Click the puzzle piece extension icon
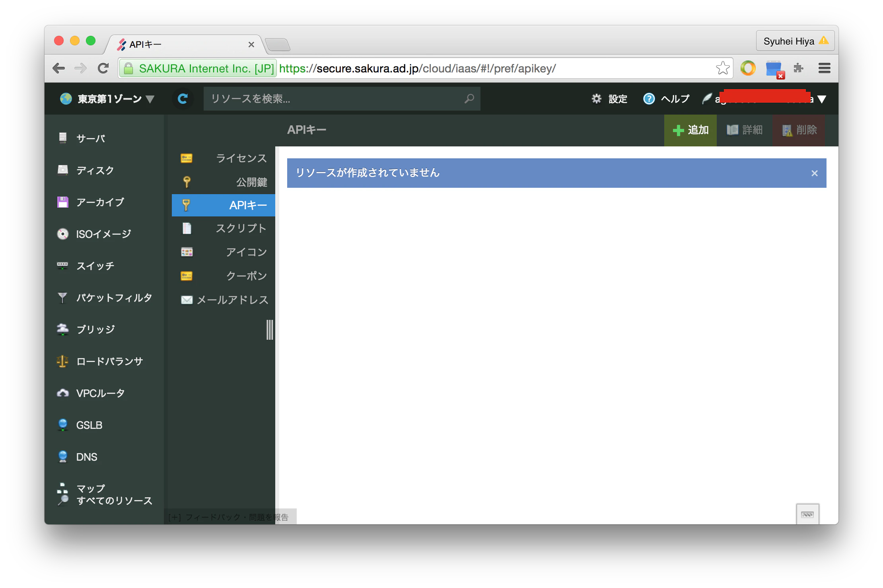The image size is (883, 588). coord(798,68)
